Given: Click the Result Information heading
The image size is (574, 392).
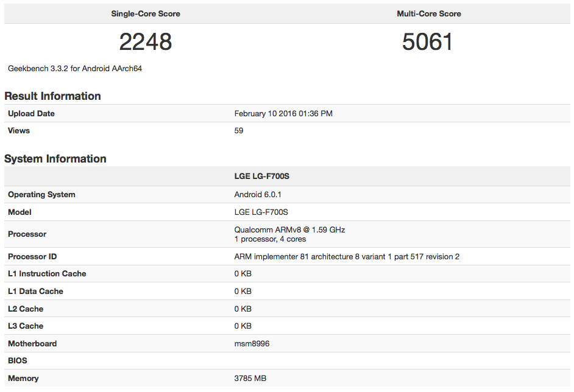Looking at the screenshot, I should 52,96.
